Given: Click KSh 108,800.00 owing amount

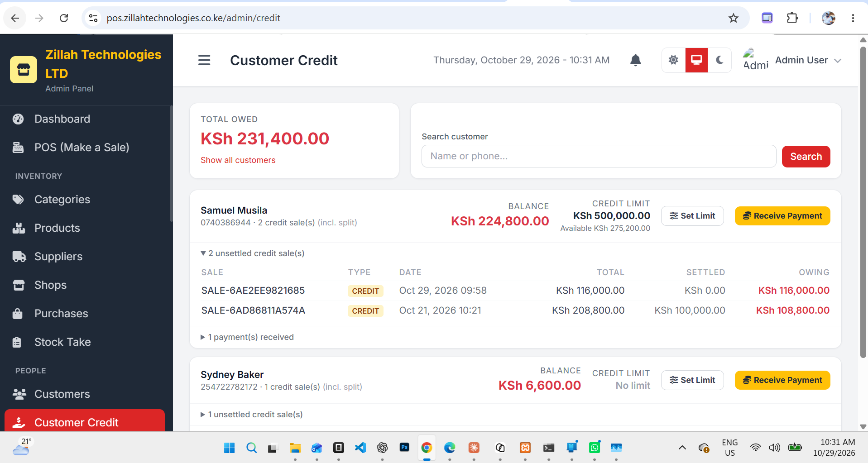Looking at the screenshot, I should 793,310.
